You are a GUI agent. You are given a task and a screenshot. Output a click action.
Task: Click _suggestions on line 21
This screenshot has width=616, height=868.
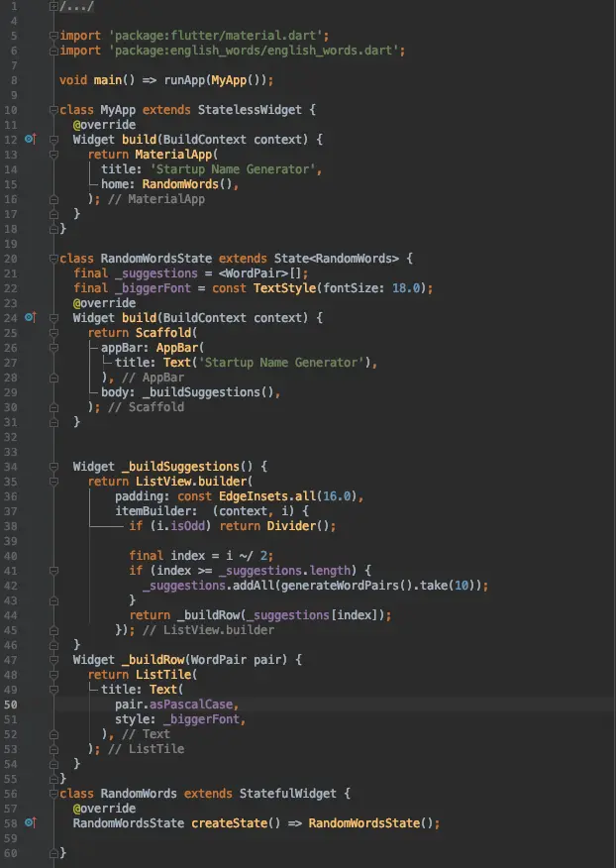[156, 272]
